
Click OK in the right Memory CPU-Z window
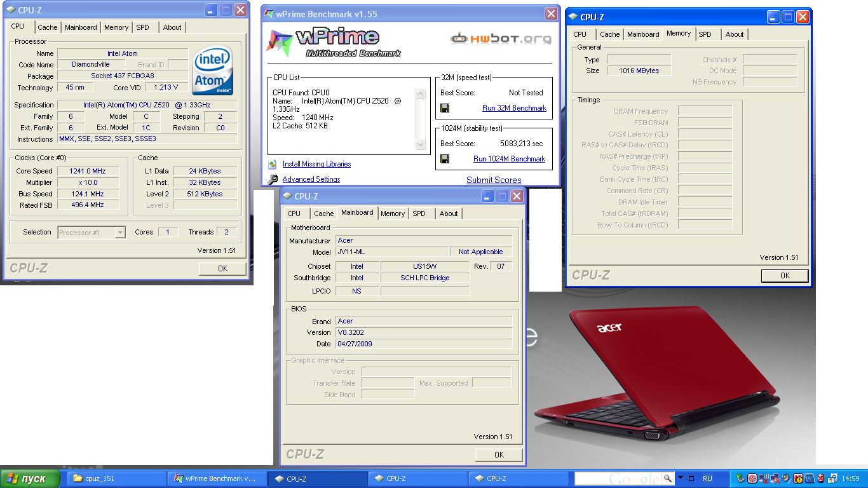785,276
